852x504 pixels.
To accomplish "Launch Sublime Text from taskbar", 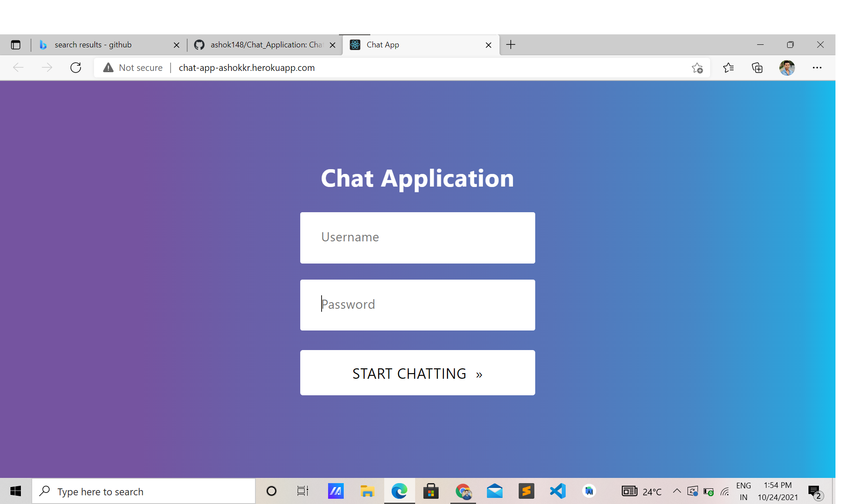I will pos(527,491).
